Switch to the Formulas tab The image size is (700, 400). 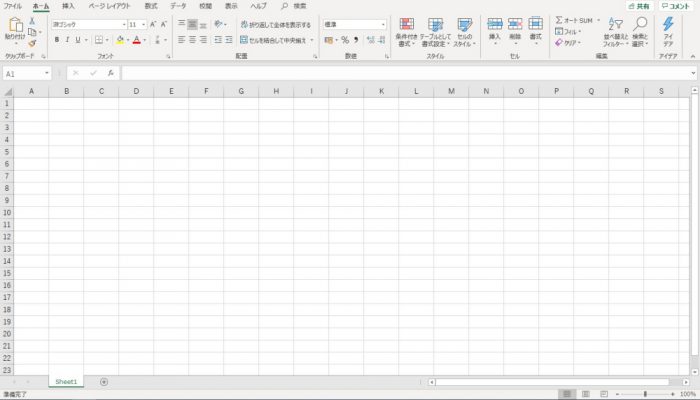coord(151,6)
